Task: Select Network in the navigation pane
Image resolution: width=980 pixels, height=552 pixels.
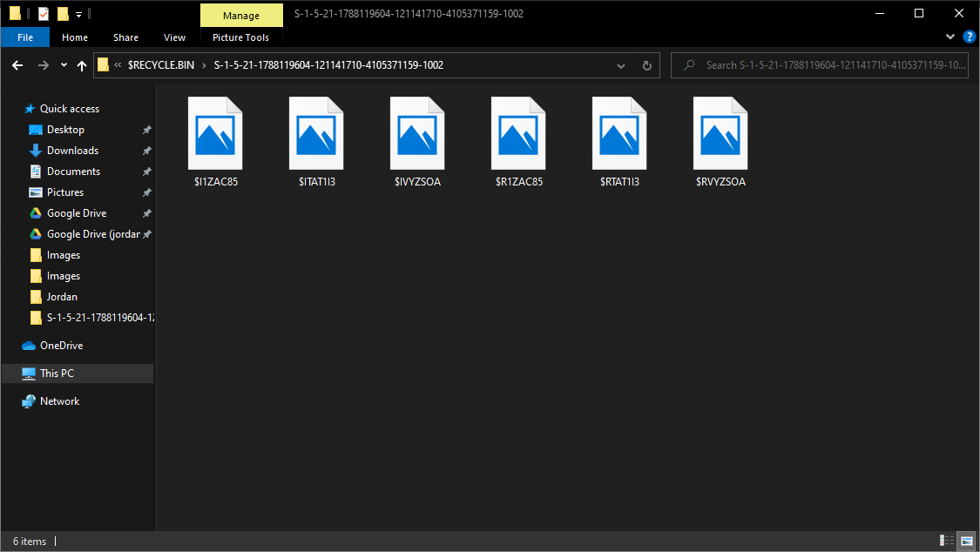Action: point(60,401)
